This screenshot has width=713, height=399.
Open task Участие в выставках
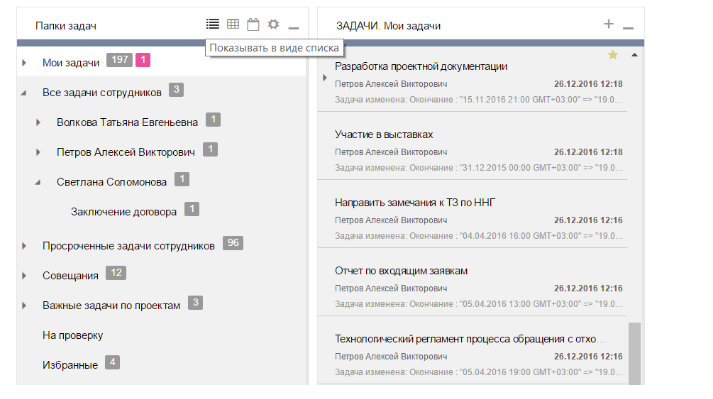(x=384, y=135)
